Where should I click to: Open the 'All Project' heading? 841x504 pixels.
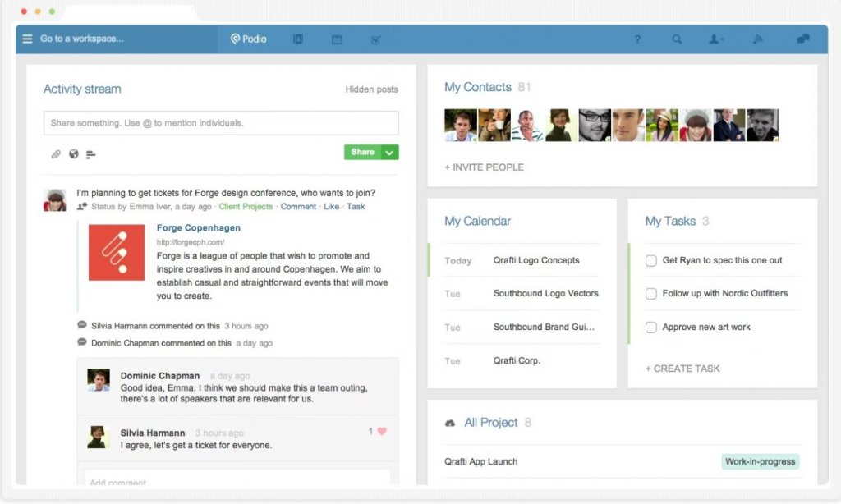click(491, 423)
